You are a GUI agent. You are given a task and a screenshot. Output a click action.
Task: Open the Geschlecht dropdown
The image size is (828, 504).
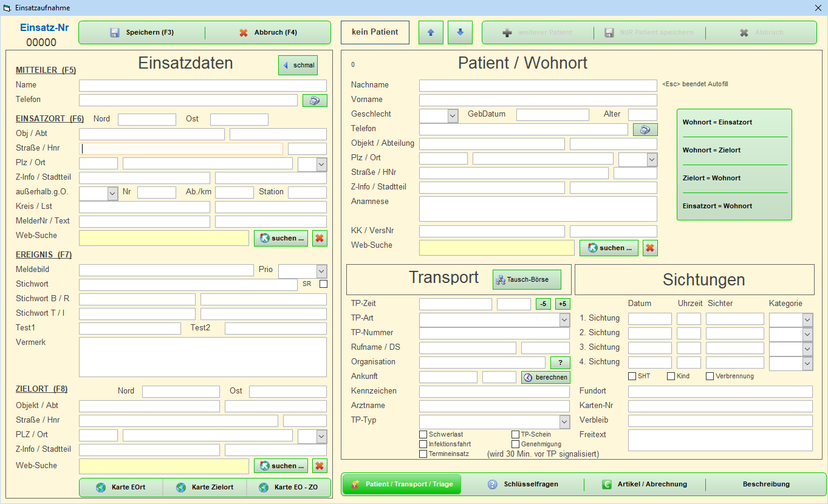pyautogui.click(x=453, y=116)
